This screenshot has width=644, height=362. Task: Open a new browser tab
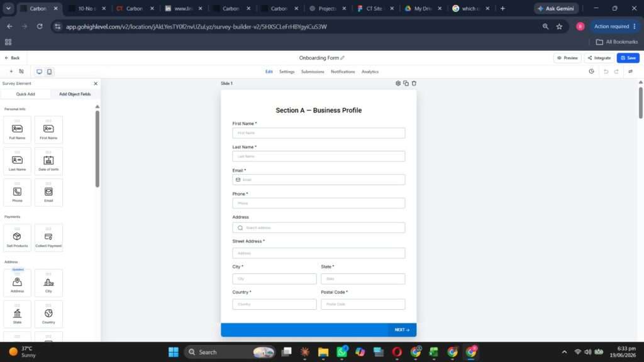[502, 8]
